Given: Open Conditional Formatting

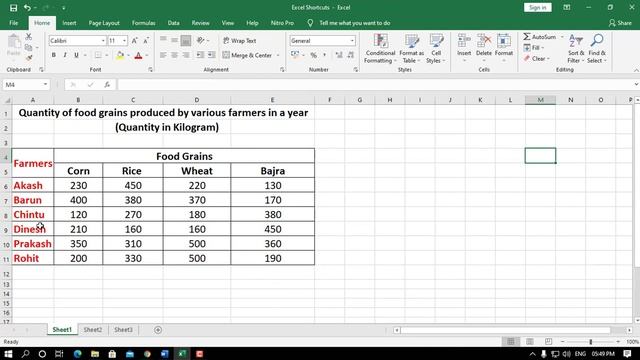Looking at the screenshot, I should coord(380,49).
